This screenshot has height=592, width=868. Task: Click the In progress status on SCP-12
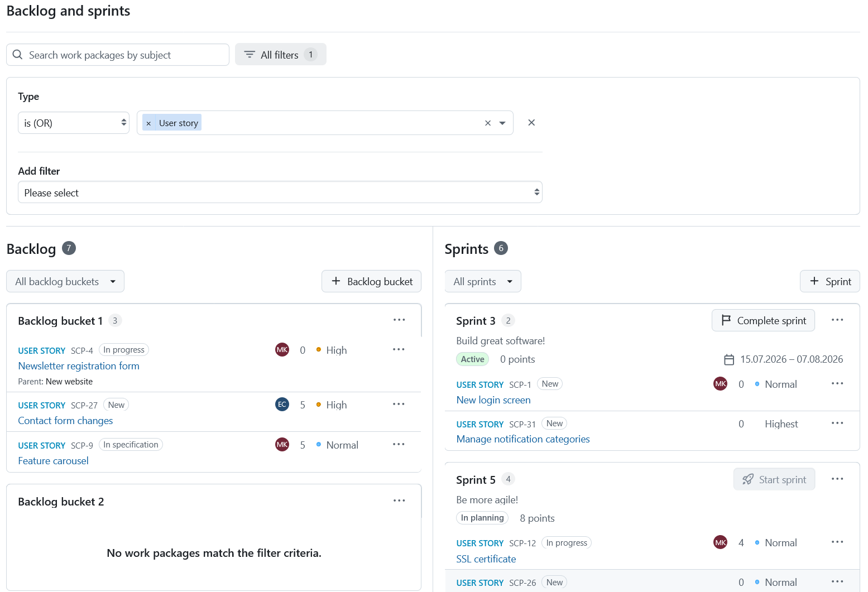[567, 543]
